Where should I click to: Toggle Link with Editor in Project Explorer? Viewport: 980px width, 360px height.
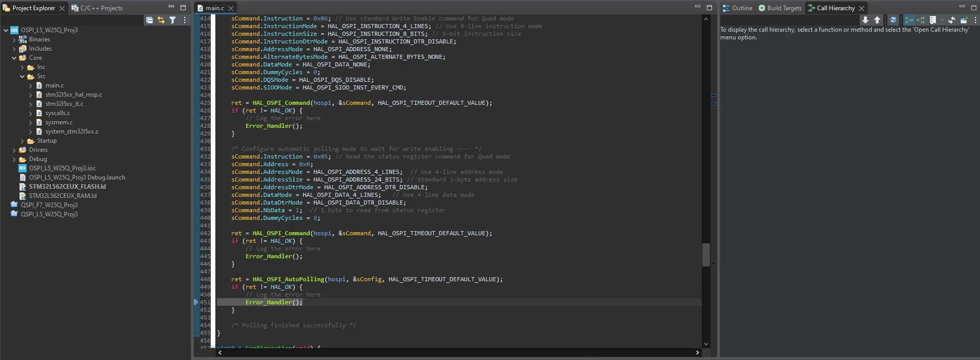click(x=161, y=20)
